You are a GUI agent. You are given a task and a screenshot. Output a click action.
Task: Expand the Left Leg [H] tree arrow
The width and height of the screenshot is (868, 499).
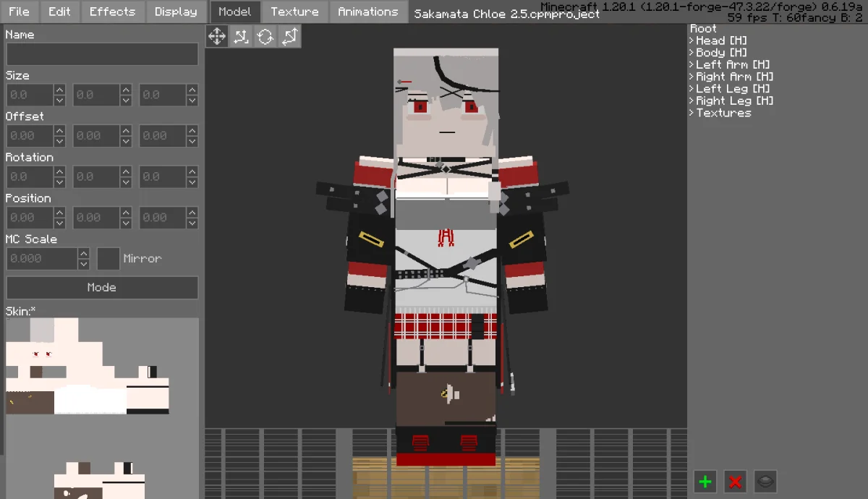[x=692, y=89]
